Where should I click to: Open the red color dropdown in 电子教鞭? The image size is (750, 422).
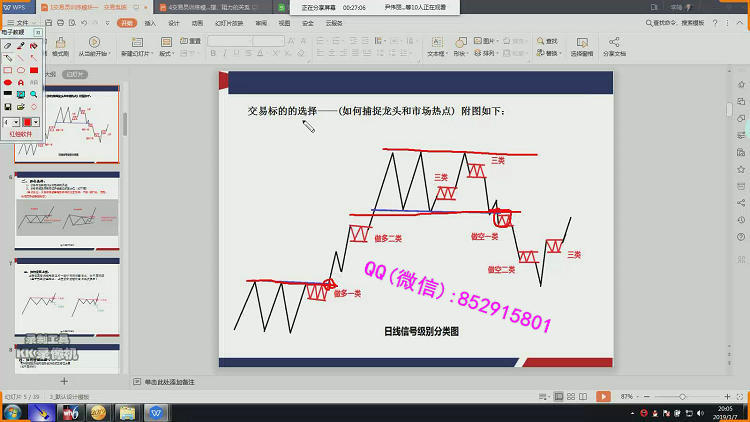coord(34,121)
